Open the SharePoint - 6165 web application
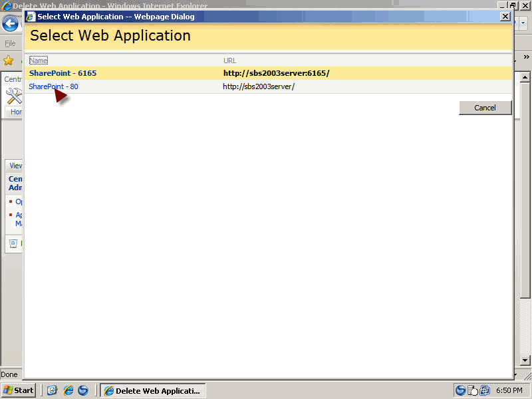The width and height of the screenshot is (532, 399). tap(63, 73)
